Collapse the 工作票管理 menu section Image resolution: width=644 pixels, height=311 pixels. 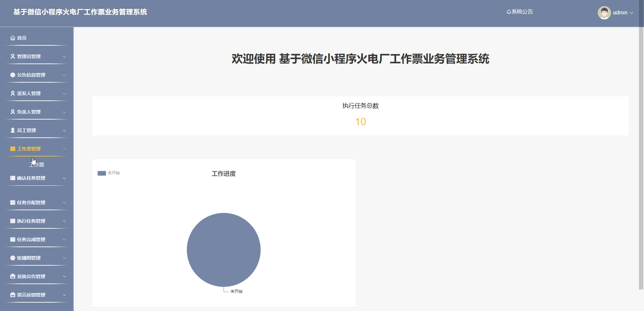pyautogui.click(x=37, y=149)
